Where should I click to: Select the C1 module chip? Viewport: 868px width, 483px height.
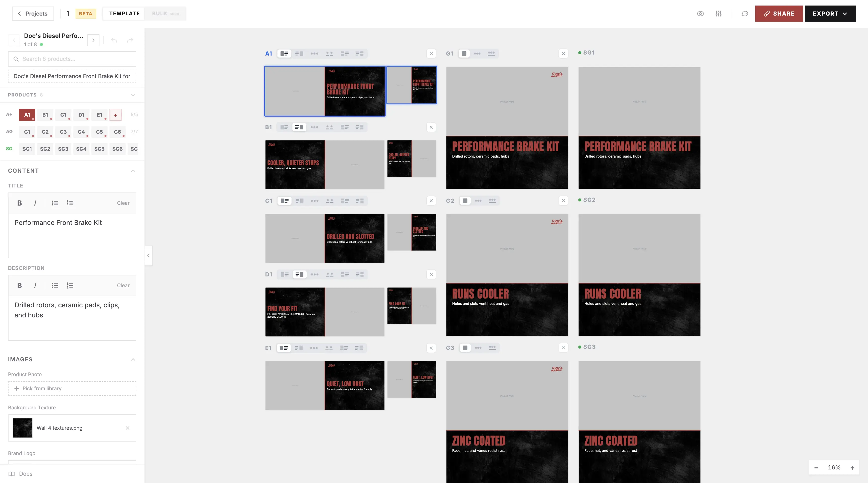[x=63, y=115]
